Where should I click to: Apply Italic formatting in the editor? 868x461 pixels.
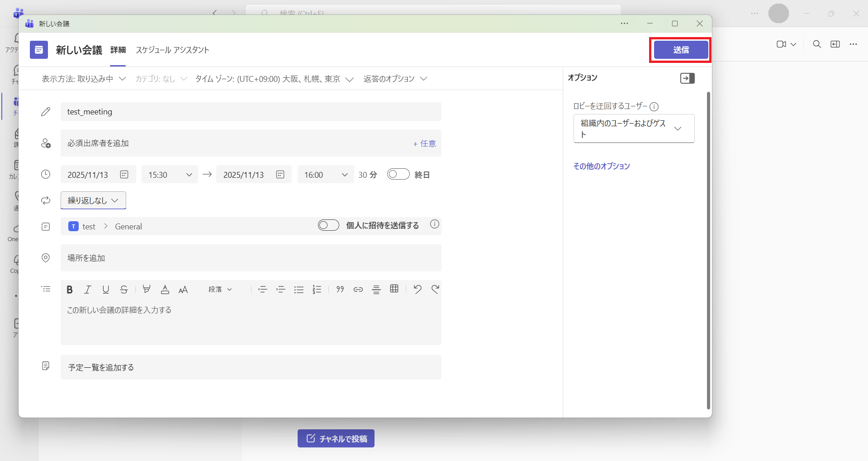point(88,290)
